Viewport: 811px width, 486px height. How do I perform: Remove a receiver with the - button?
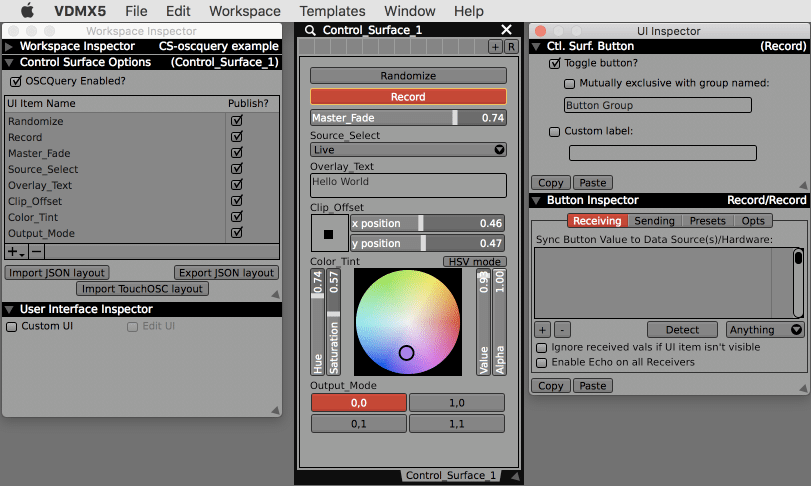(562, 330)
